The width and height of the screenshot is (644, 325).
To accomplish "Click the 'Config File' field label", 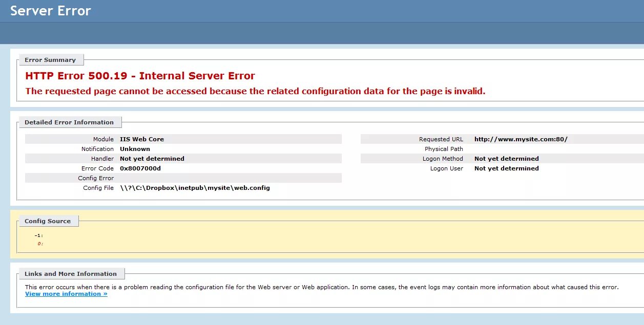I will coord(98,188).
